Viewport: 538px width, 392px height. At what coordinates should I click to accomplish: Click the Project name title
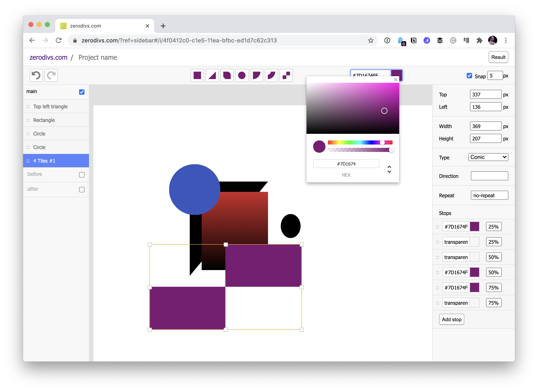point(98,57)
